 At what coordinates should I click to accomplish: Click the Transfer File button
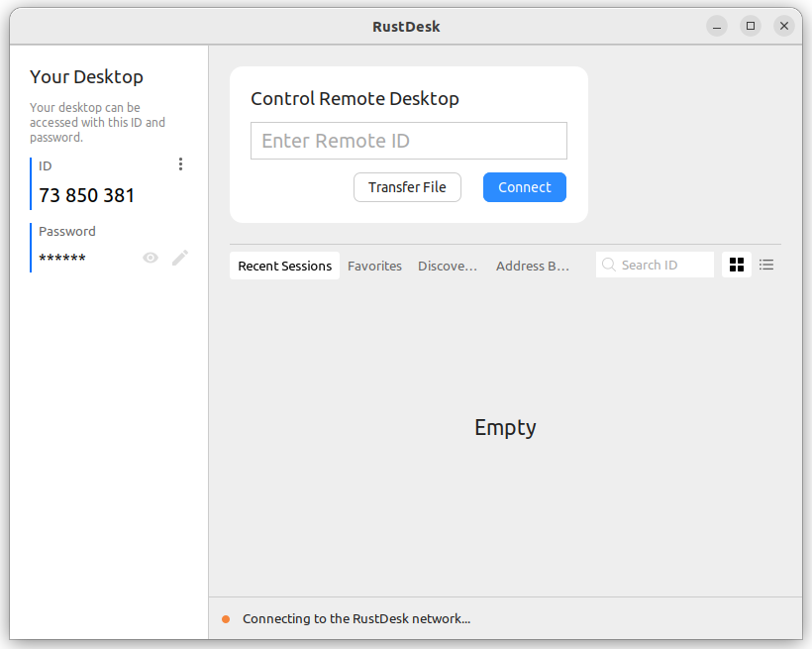click(x=407, y=187)
